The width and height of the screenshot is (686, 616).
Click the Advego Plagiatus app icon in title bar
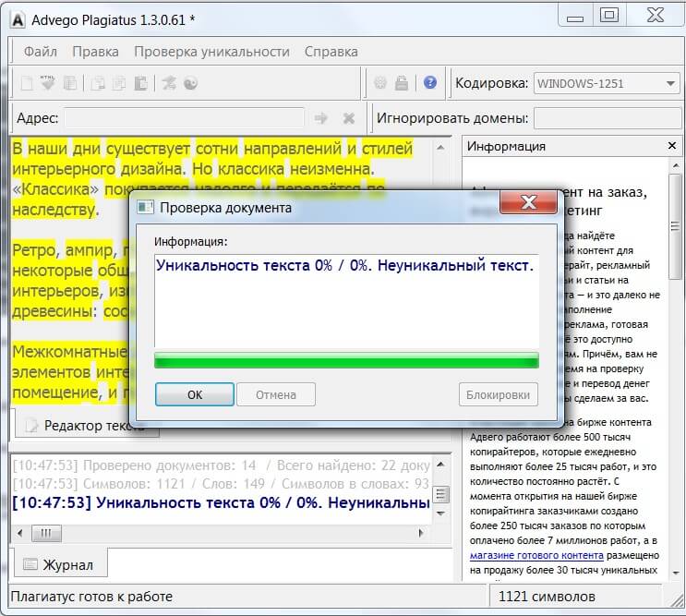18,19
